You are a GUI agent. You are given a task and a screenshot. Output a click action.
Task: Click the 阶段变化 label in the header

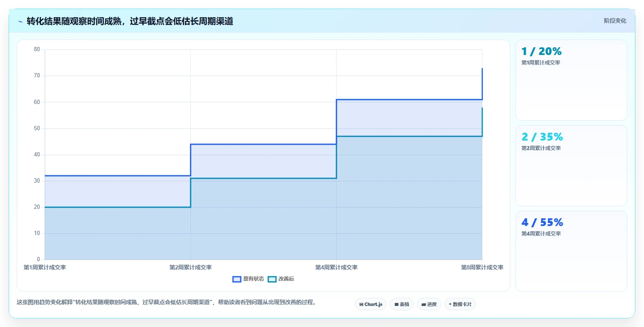pos(615,21)
